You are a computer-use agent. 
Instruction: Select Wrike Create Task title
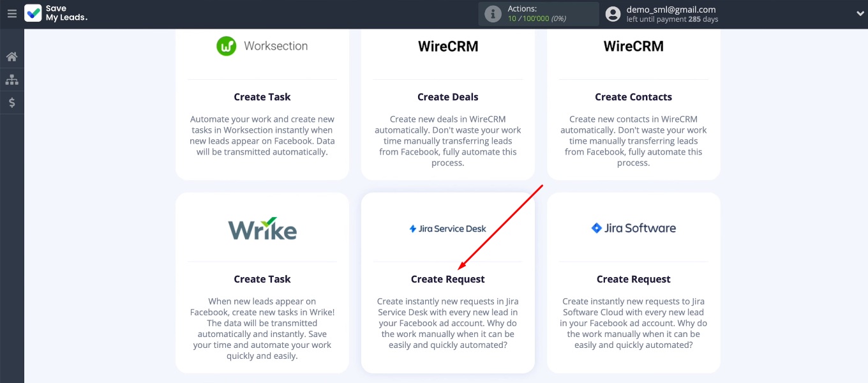(262, 279)
